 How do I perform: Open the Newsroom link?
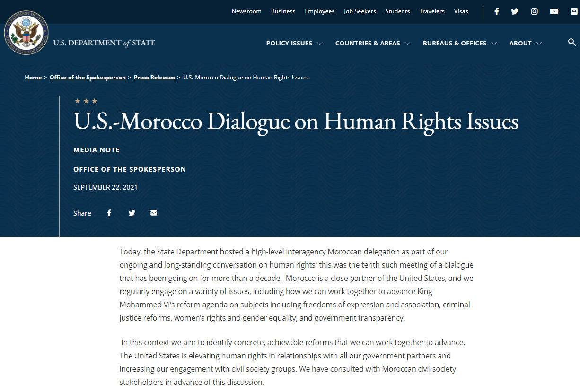click(x=246, y=11)
